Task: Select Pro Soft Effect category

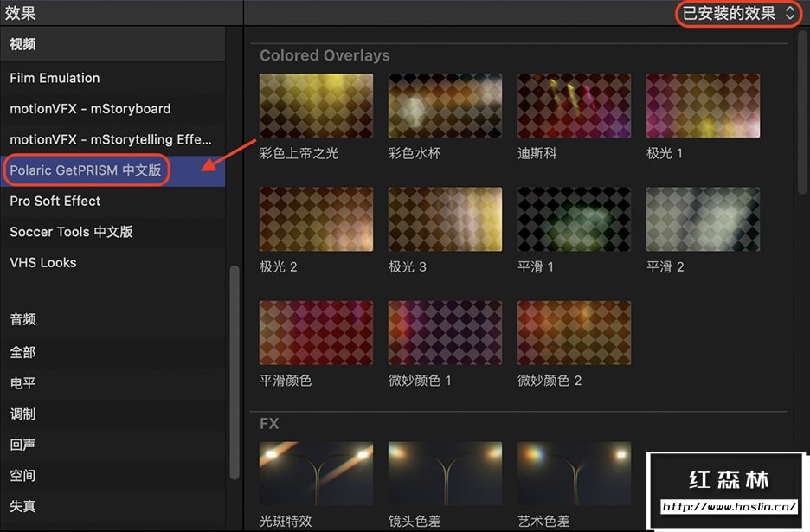Action: point(112,201)
